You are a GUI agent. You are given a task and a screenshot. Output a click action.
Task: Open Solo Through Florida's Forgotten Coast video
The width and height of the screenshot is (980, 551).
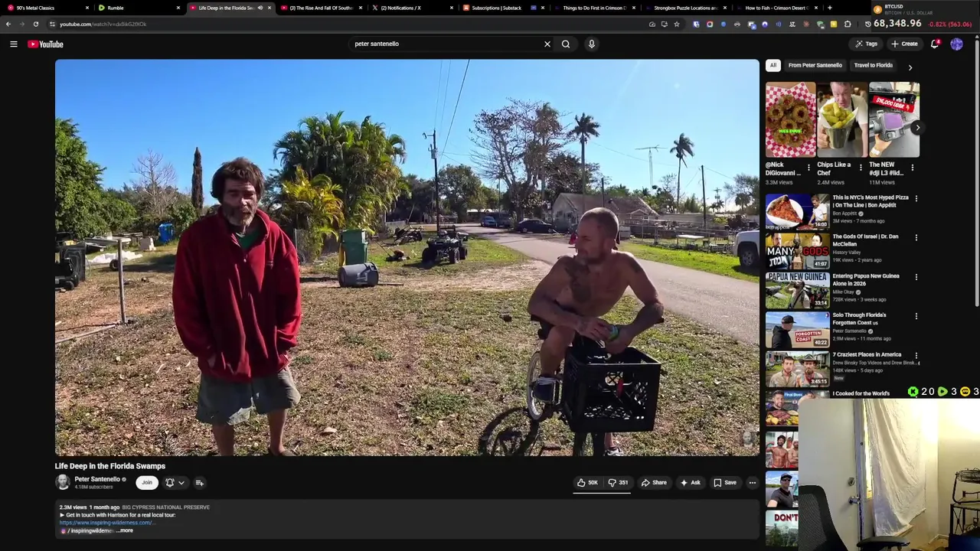[x=859, y=318]
